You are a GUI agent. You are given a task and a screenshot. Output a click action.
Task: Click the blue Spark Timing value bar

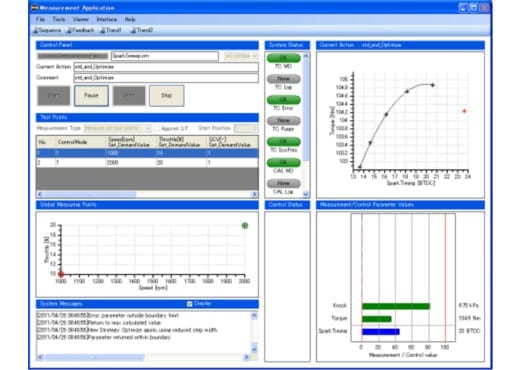pos(381,332)
